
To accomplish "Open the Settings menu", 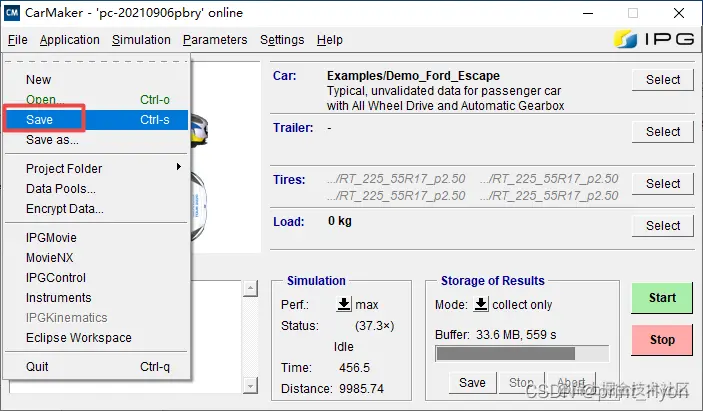I will tap(282, 40).
